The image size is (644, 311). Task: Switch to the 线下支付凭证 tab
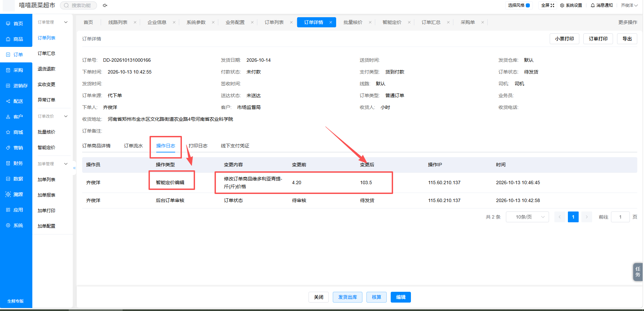coord(235,146)
